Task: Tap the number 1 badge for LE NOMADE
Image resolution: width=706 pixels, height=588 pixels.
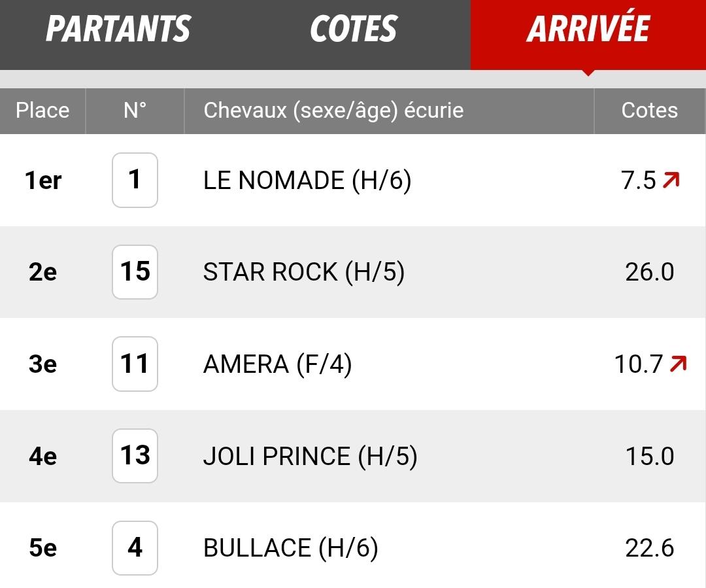Action: point(135,181)
